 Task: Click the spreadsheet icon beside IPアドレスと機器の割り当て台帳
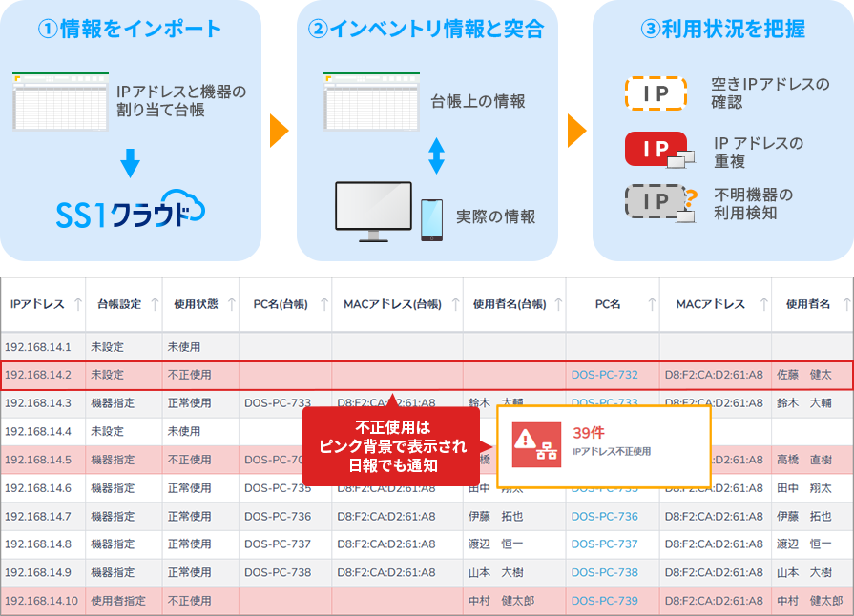(x=60, y=101)
